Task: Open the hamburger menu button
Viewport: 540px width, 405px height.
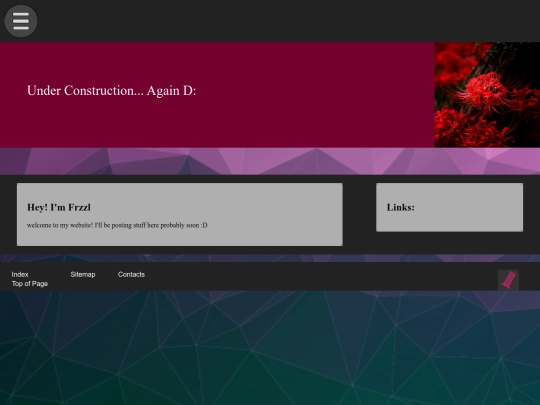Action: pyautogui.click(x=21, y=21)
